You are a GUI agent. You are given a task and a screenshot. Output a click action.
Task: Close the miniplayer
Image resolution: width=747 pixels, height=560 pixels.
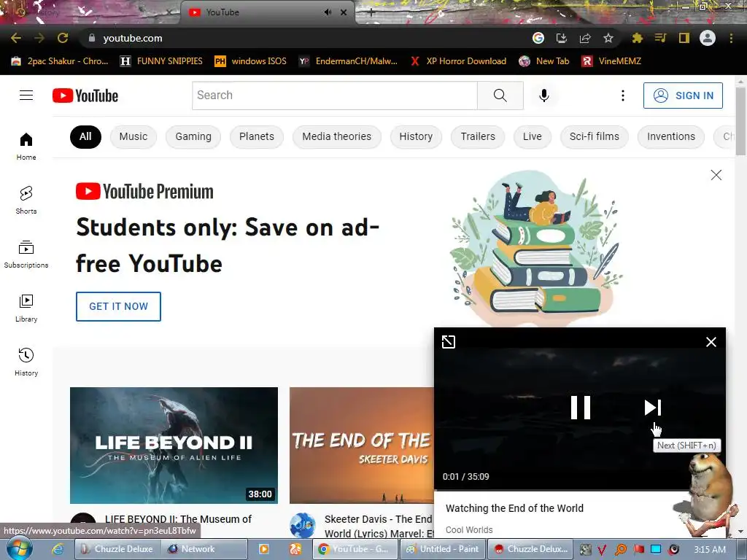[x=711, y=342]
